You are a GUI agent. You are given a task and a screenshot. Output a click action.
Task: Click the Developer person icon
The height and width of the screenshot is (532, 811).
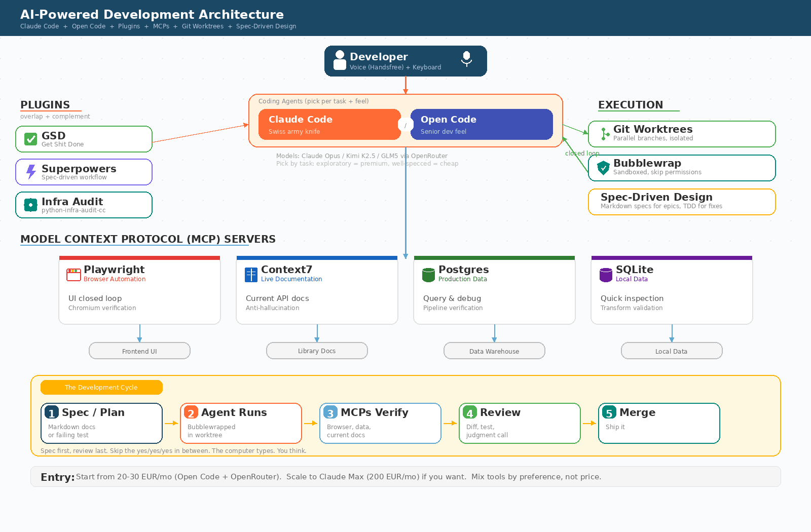340,60
